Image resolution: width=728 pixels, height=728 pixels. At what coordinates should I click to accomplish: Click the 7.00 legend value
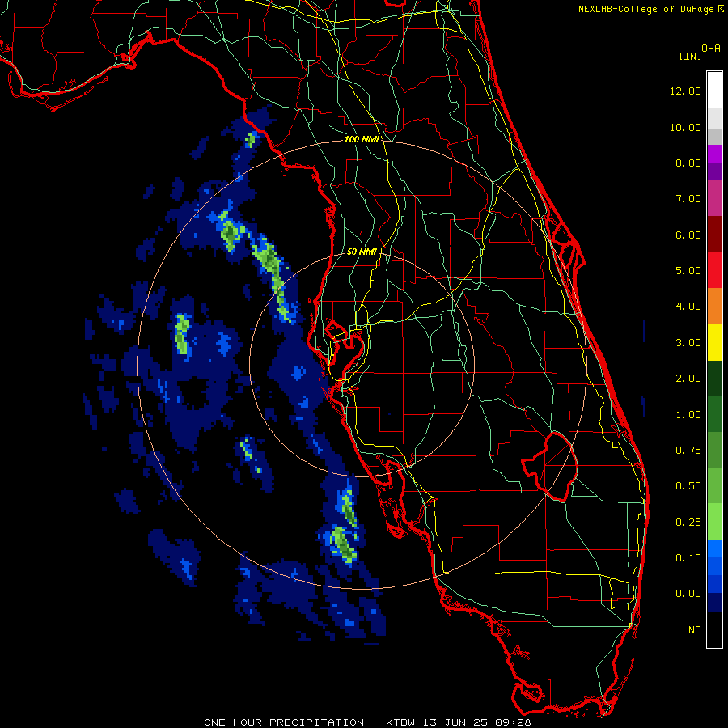click(x=688, y=199)
